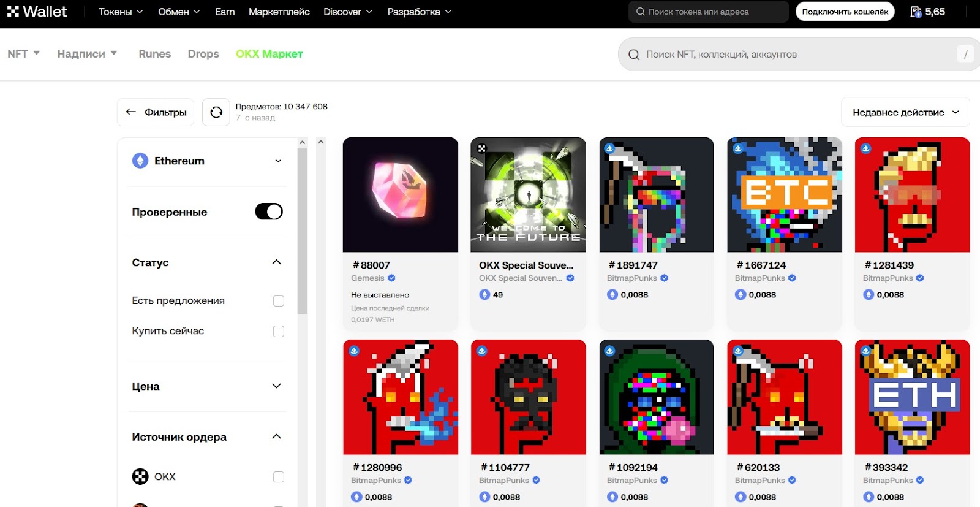The height and width of the screenshot is (507, 980).
Task: Open the Токены dropdown menu
Action: [x=121, y=12]
